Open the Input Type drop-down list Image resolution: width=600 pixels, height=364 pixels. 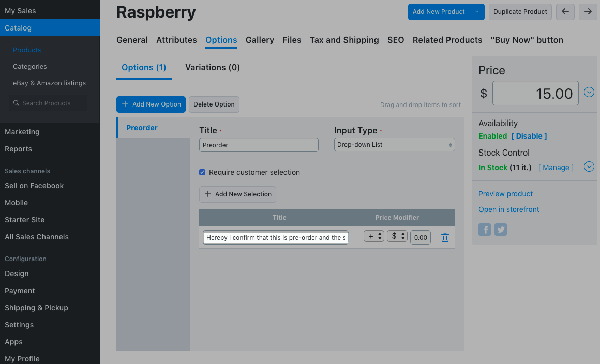[394, 145]
